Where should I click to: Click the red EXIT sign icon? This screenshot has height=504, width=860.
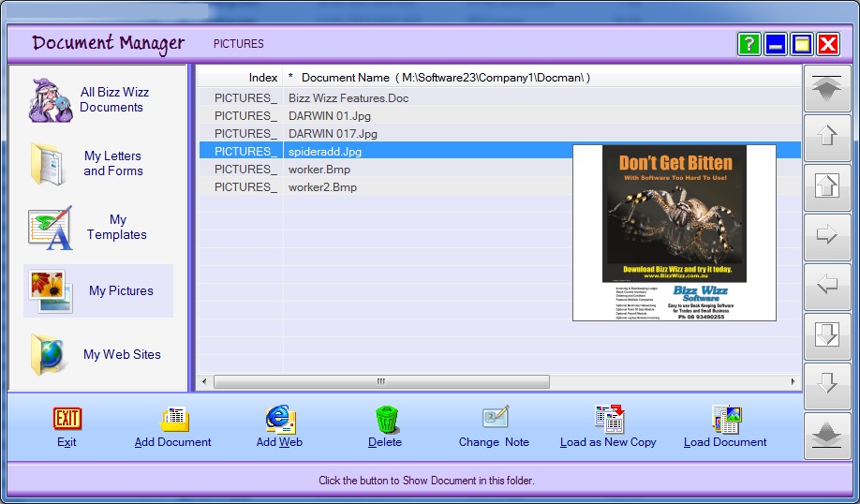[x=67, y=419]
